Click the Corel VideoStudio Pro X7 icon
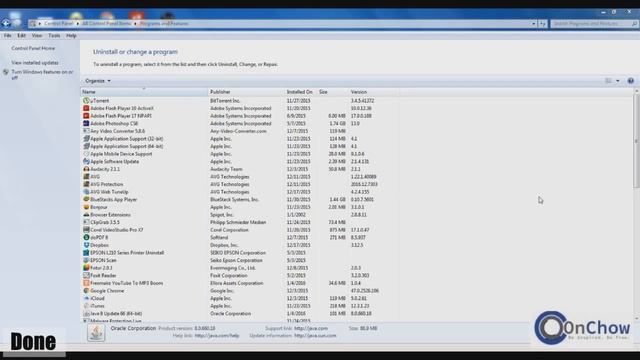Viewport: 640px width, 360px height. point(86,230)
